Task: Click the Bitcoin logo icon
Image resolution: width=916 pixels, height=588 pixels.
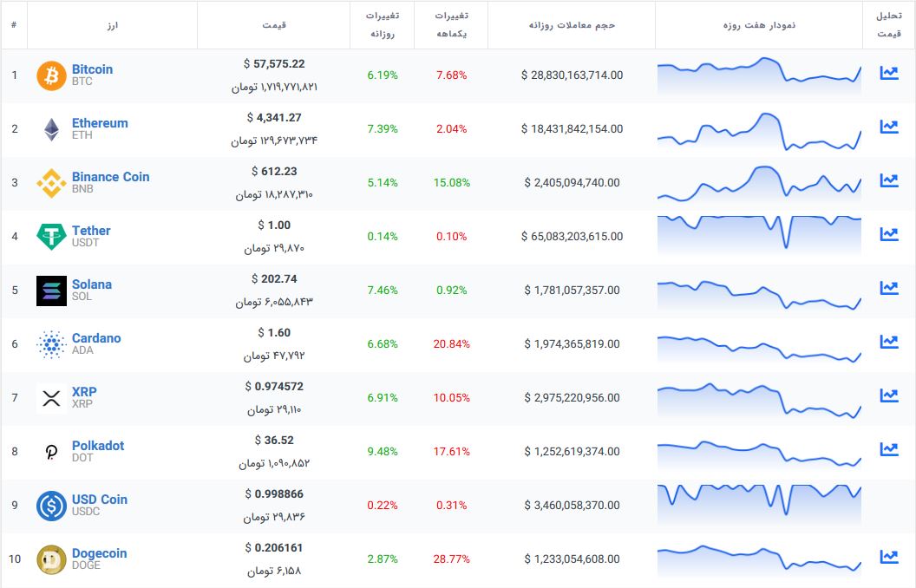Action: 51,75
